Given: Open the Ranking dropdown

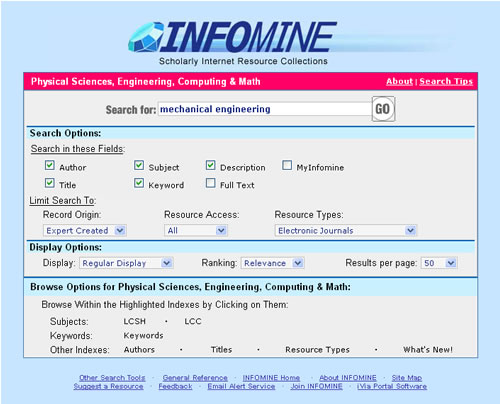Looking at the screenshot, I should pyautogui.click(x=272, y=263).
